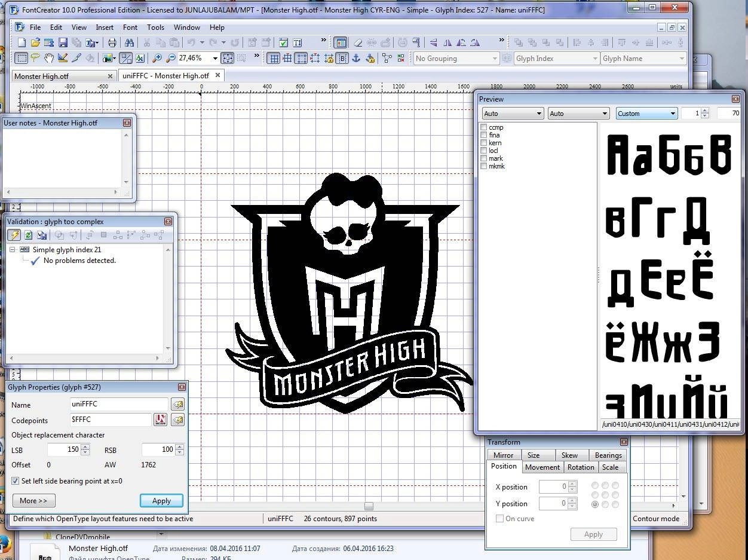The height and width of the screenshot is (560, 748).
Task: Select the bottom-left anchor radio button
Action: click(595, 505)
